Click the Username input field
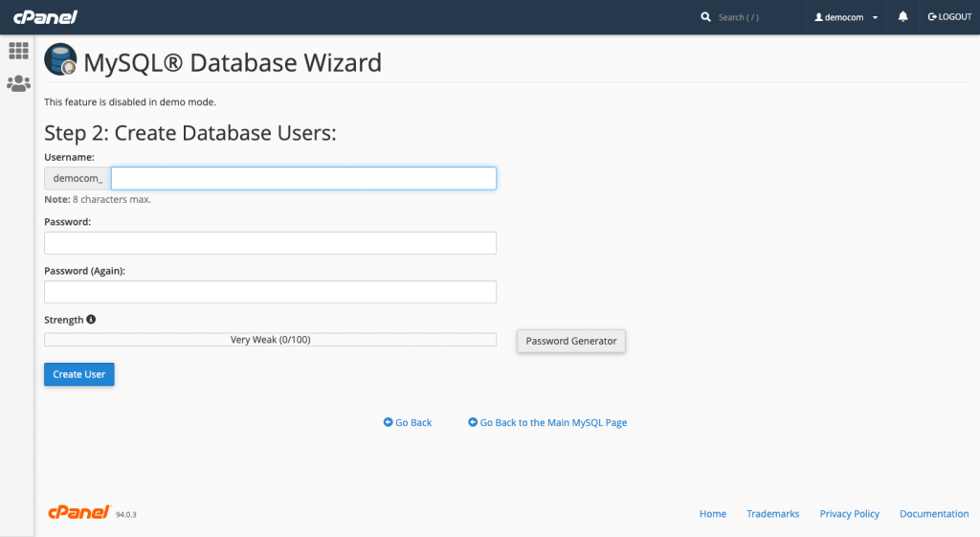Screen dimensions: 980x537 (303, 178)
